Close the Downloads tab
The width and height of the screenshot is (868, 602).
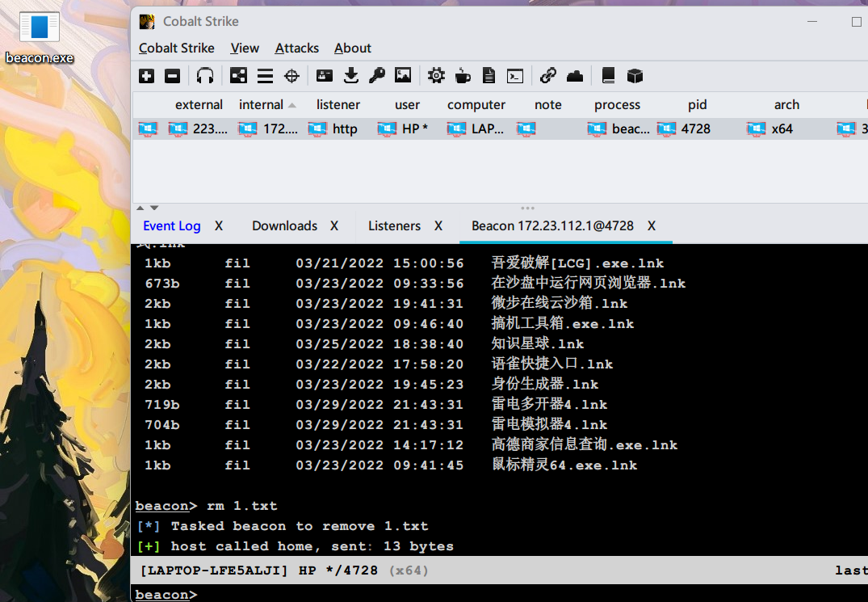(x=334, y=226)
